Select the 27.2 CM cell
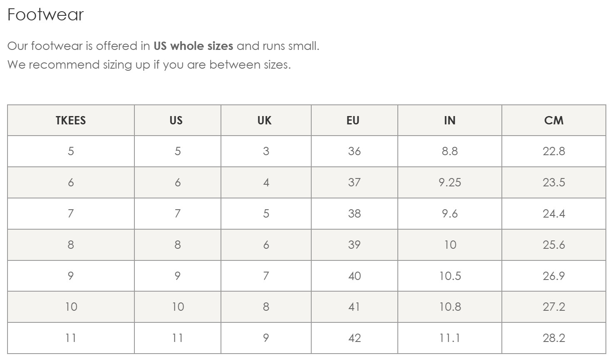This screenshot has width=615, height=364. point(554,307)
